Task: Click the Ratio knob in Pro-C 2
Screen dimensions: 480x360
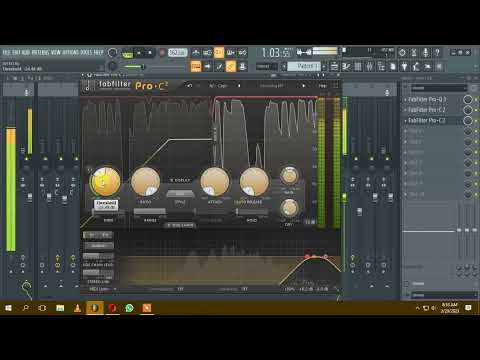Action: [x=145, y=182]
